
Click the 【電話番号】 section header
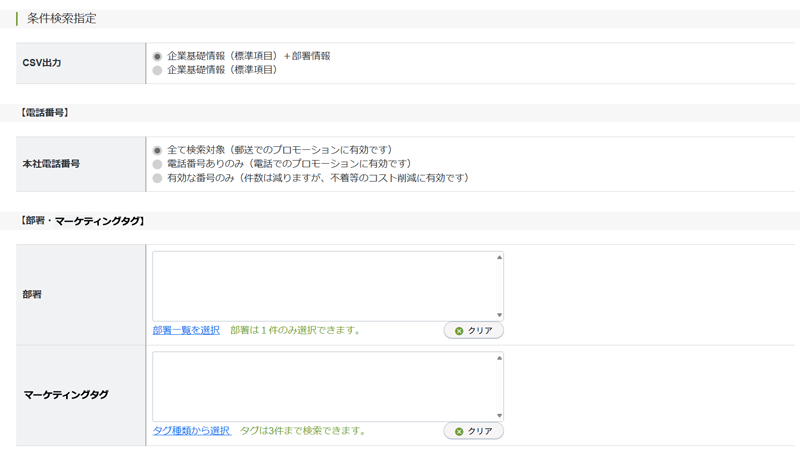[x=45, y=113]
